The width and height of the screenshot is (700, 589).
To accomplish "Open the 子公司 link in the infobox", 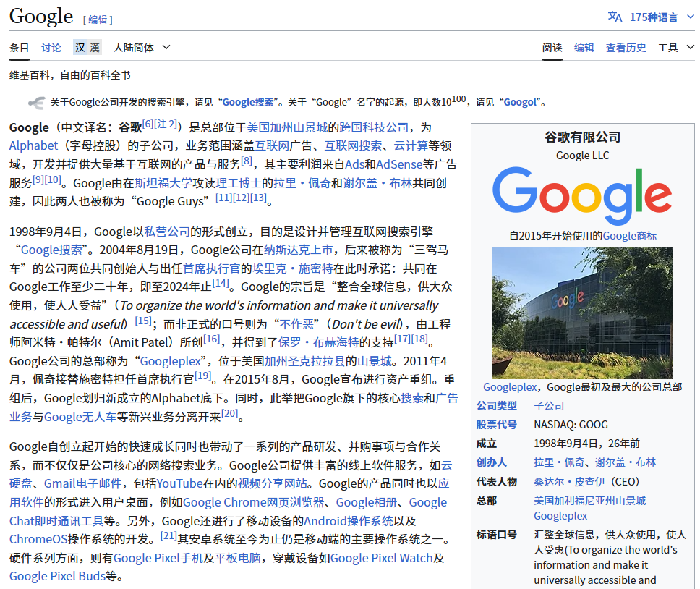I will [549, 405].
